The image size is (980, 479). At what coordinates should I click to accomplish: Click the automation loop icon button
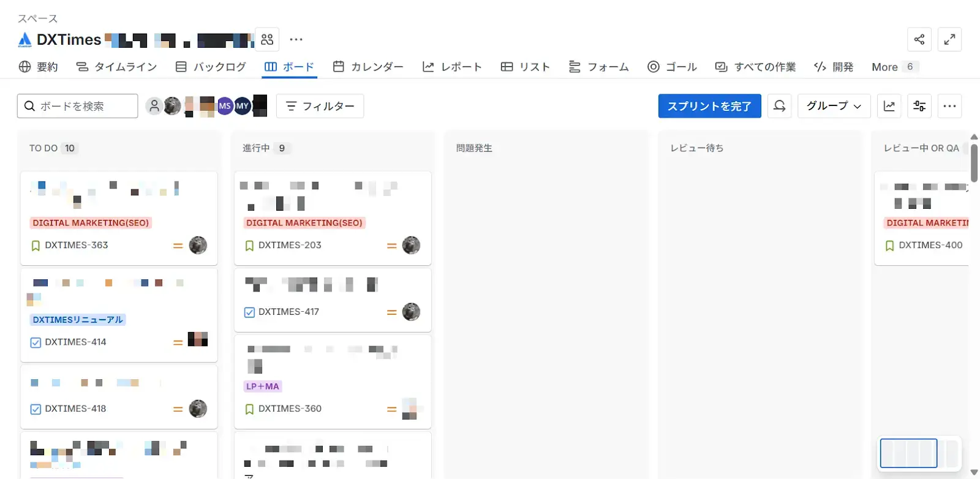tap(780, 106)
